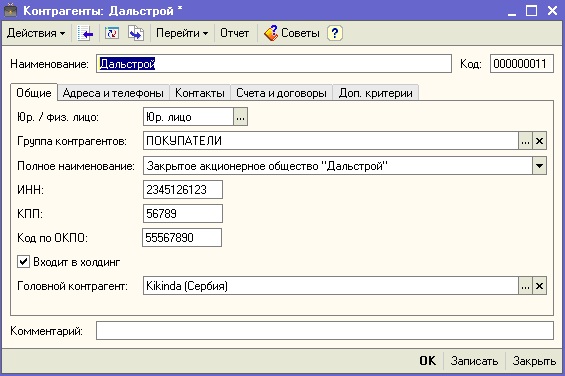
Task: Focus the Наименование field with Дальстрой
Action: coord(273,64)
